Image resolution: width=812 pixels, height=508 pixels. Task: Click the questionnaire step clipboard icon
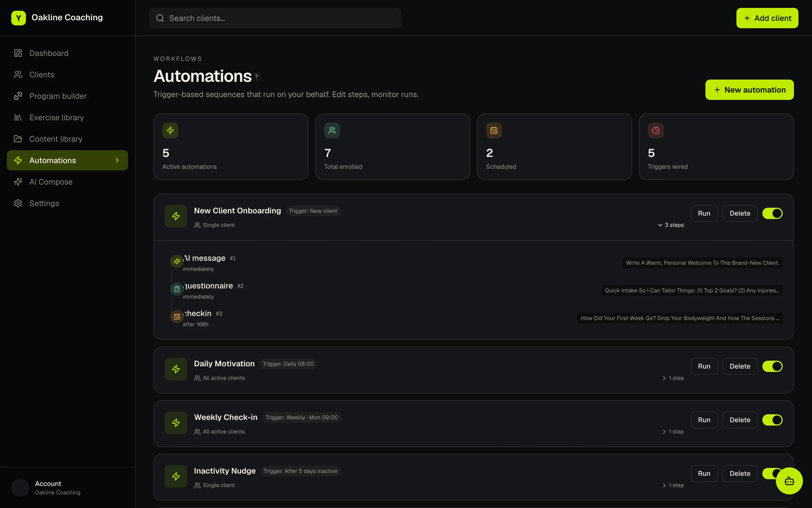click(177, 289)
